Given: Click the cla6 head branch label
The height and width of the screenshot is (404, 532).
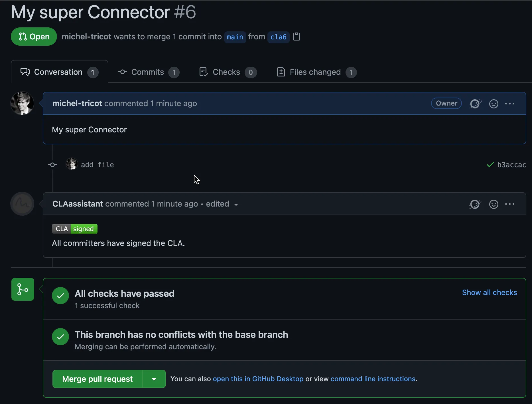Looking at the screenshot, I should [x=278, y=37].
